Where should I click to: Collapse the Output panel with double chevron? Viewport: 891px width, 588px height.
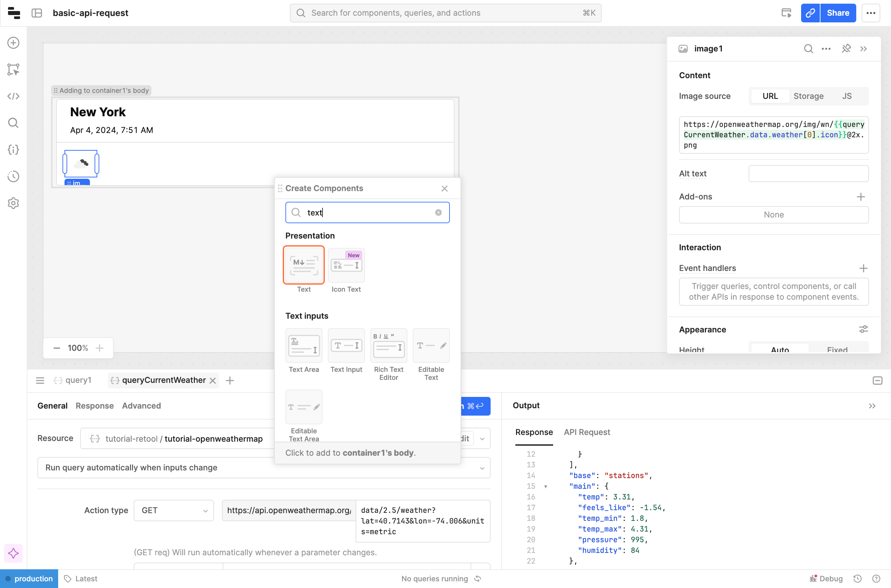872,406
